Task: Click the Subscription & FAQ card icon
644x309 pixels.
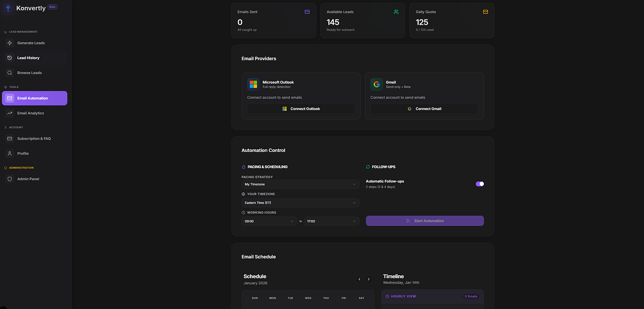Action: pos(10,139)
